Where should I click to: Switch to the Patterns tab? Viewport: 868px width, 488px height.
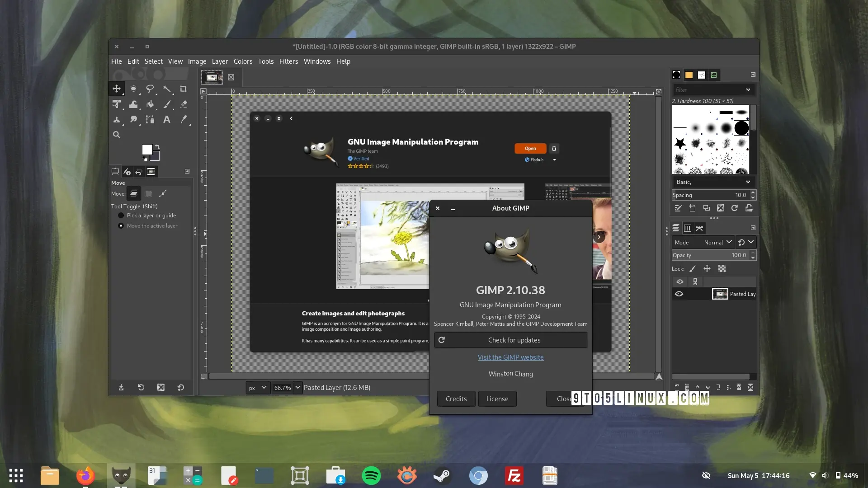689,75
